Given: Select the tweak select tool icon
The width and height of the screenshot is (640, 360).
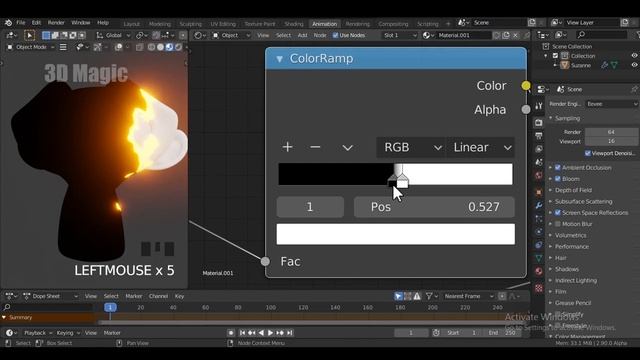Looking at the screenshot, I should [29, 36].
